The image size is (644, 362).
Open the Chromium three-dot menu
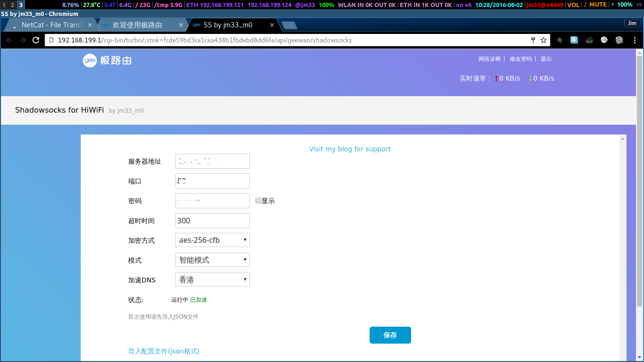(634, 40)
